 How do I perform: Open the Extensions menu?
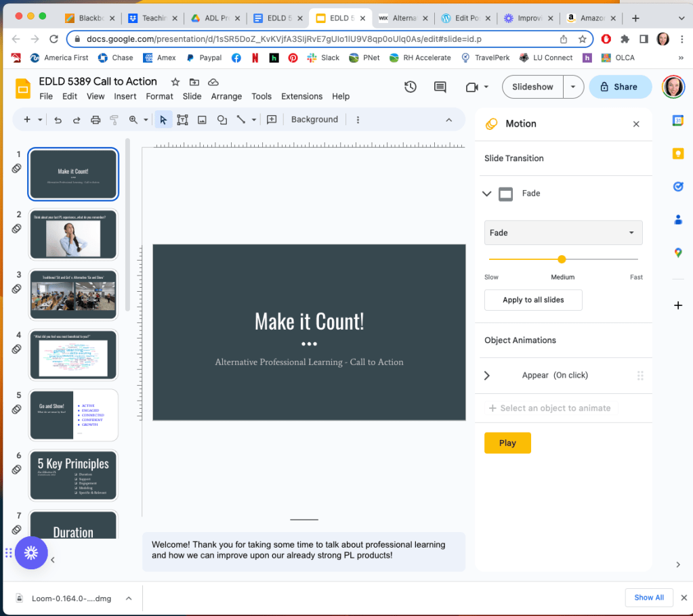point(301,96)
